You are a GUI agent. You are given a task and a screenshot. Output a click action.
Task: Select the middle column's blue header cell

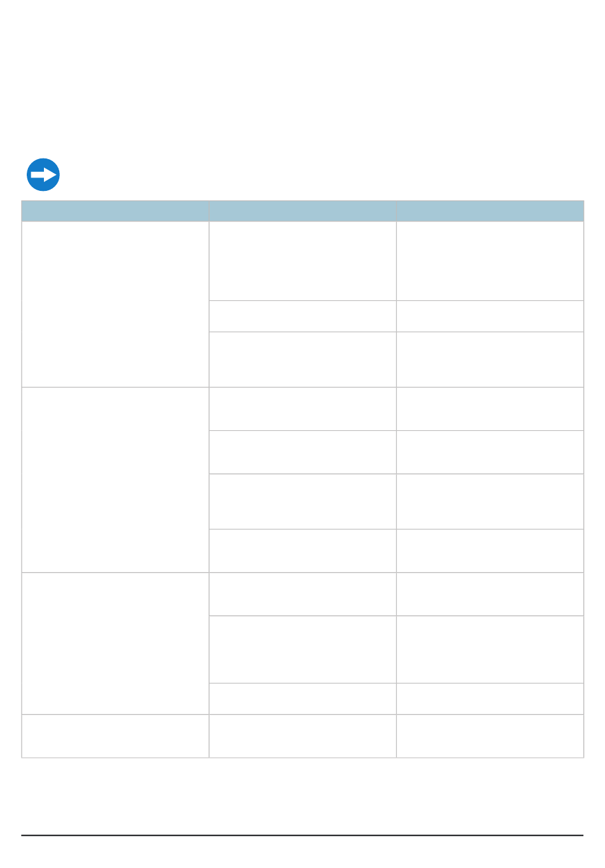(302, 211)
